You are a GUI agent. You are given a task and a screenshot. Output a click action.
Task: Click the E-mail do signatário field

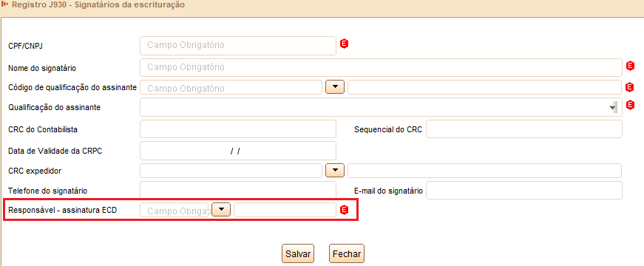click(x=524, y=191)
